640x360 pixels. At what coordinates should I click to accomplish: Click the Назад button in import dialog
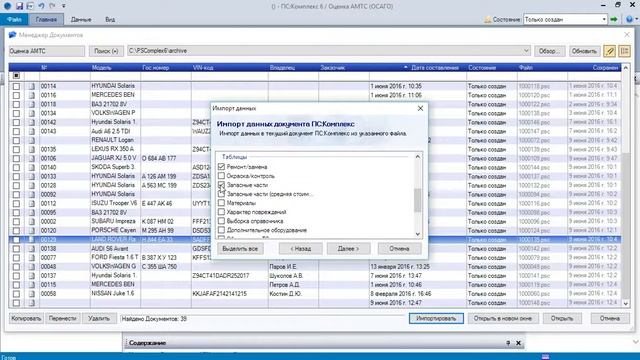tap(300, 249)
